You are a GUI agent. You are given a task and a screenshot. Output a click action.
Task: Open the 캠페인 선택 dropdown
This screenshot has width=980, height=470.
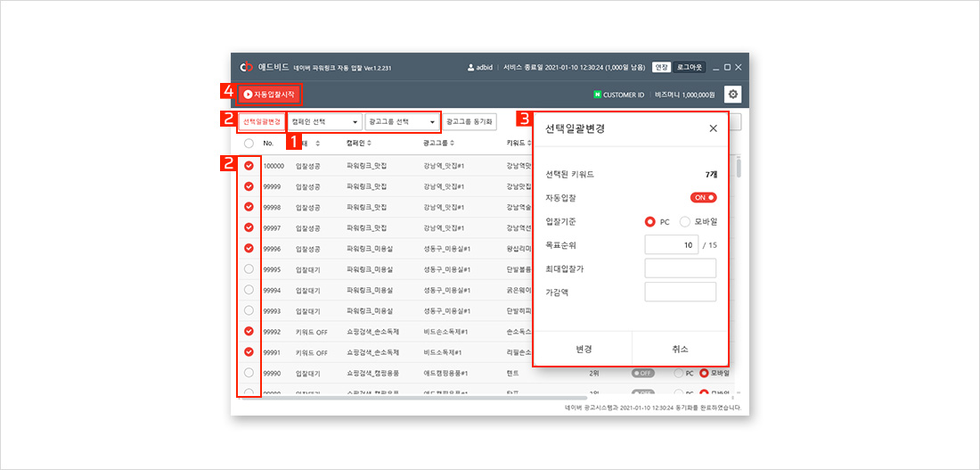tap(325, 121)
